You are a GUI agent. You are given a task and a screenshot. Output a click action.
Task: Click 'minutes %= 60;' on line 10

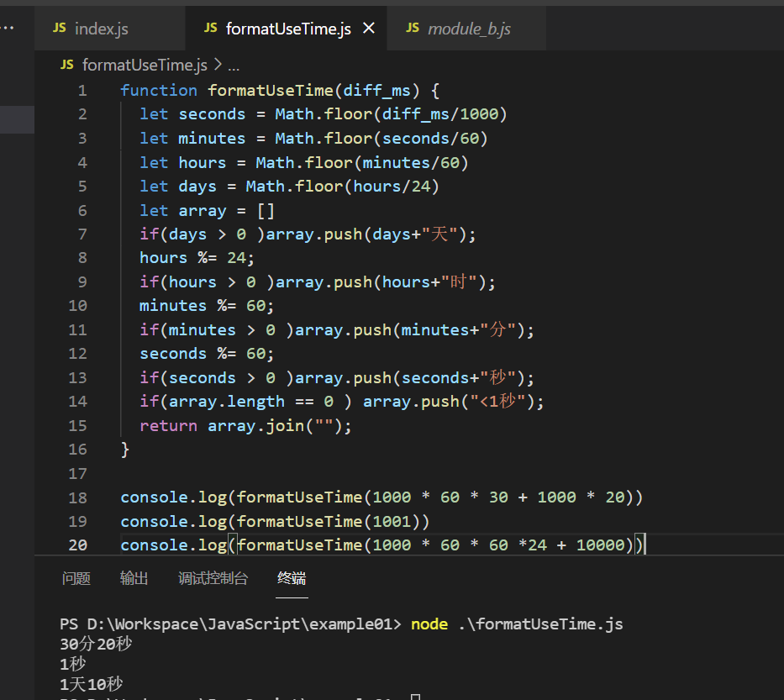click(x=207, y=306)
